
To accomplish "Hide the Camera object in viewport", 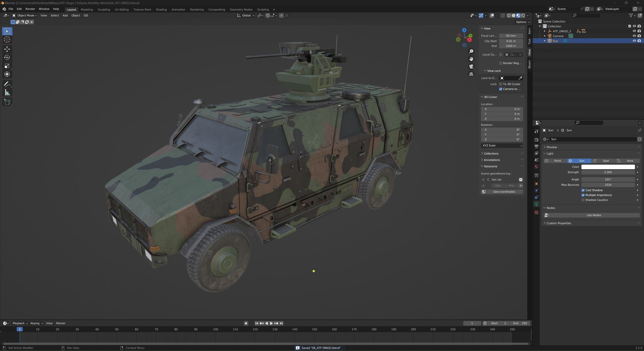I will [x=634, y=36].
